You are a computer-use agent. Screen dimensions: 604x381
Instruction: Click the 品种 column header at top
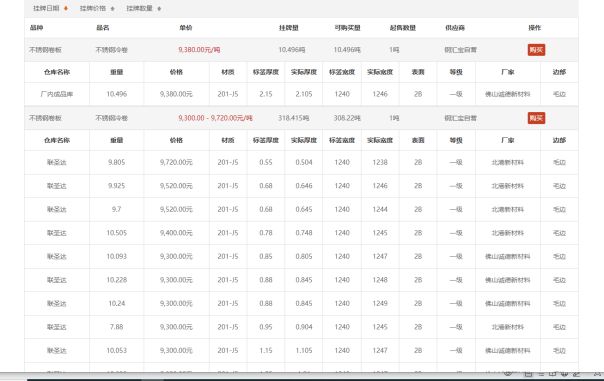click(x=36, y=28)
